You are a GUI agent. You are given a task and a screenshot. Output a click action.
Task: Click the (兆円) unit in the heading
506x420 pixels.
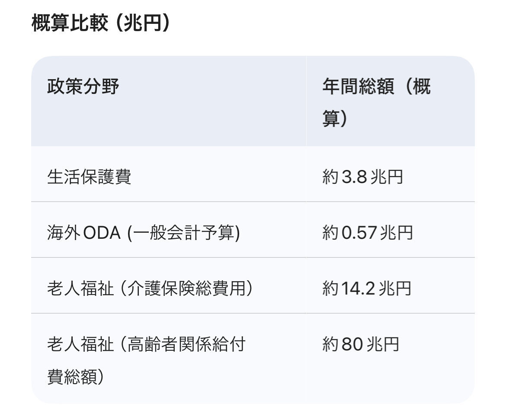pyautogui.click(x=143, y=23)
